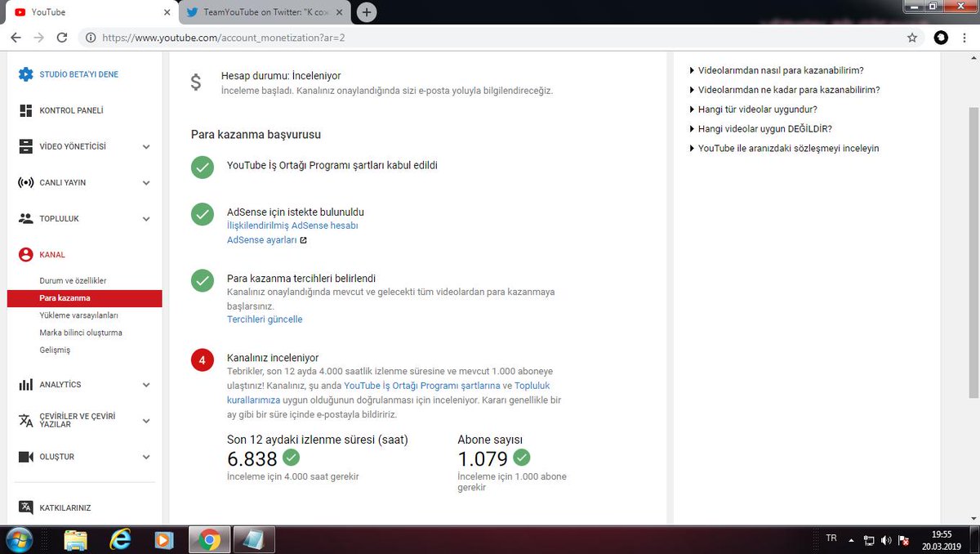This screenshot has width=980, height=554.
Task: Open Marka bilinci oluşturma submenu item
Action: click(81, 333)
